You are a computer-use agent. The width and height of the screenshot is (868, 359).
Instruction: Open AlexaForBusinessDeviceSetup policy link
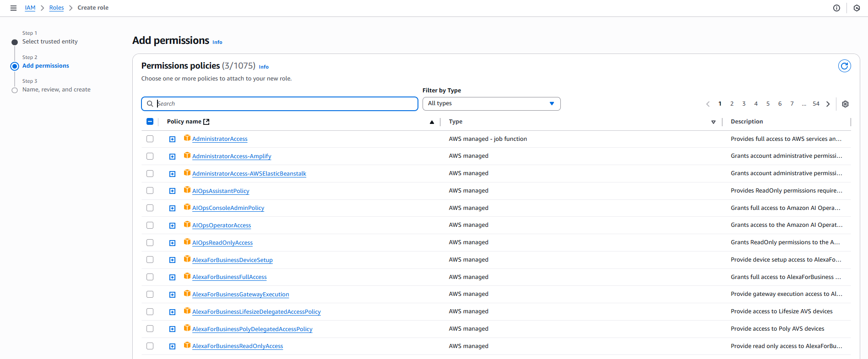click(x=232, y=260)
